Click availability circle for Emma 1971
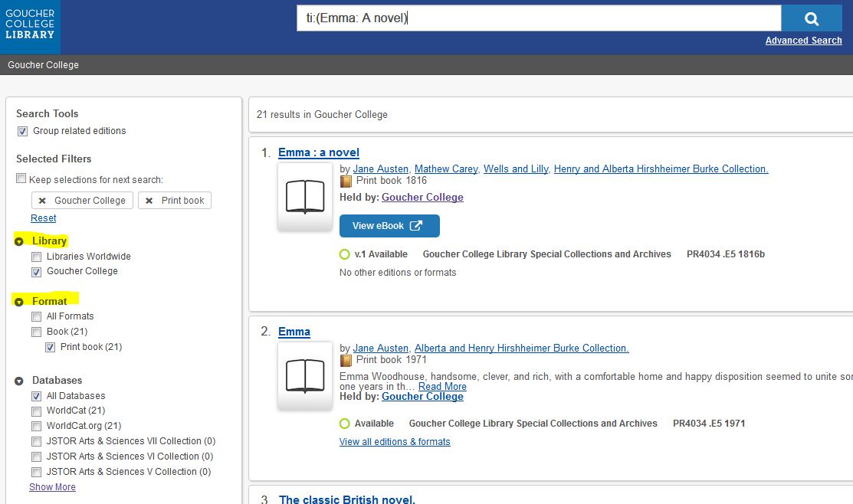Viewport: 853px width, 504px height. [344, 424]
